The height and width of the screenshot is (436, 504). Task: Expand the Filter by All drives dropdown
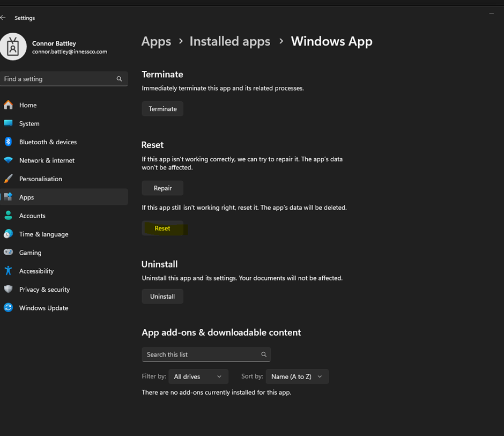coord(198,376)
